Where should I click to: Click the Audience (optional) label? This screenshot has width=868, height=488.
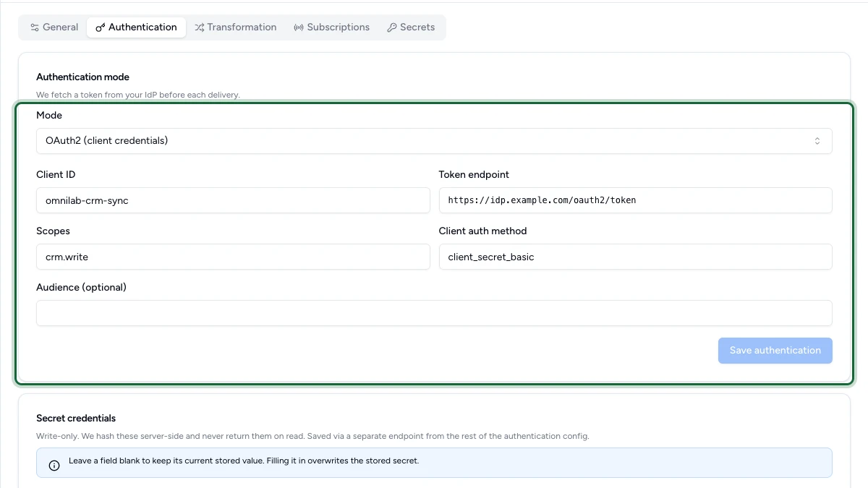click(81, 287)
